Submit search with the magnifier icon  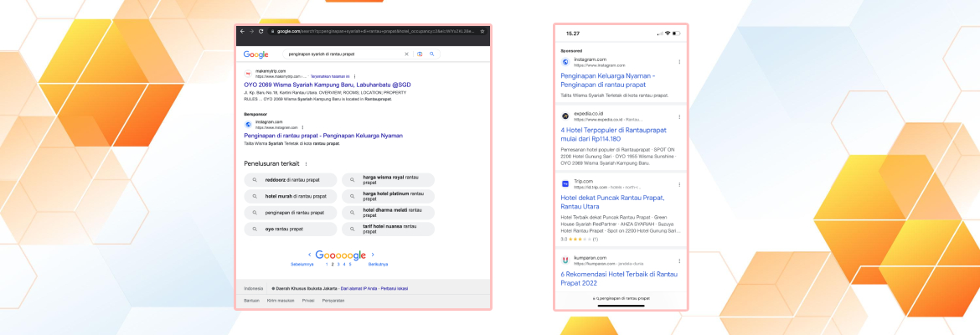[x=432, y=54]
